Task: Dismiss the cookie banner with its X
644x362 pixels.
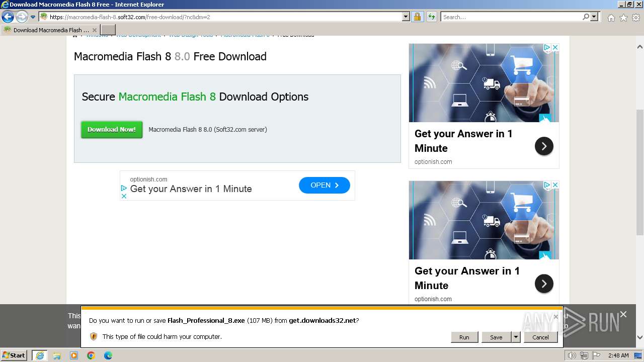Action: coord(623,314)
